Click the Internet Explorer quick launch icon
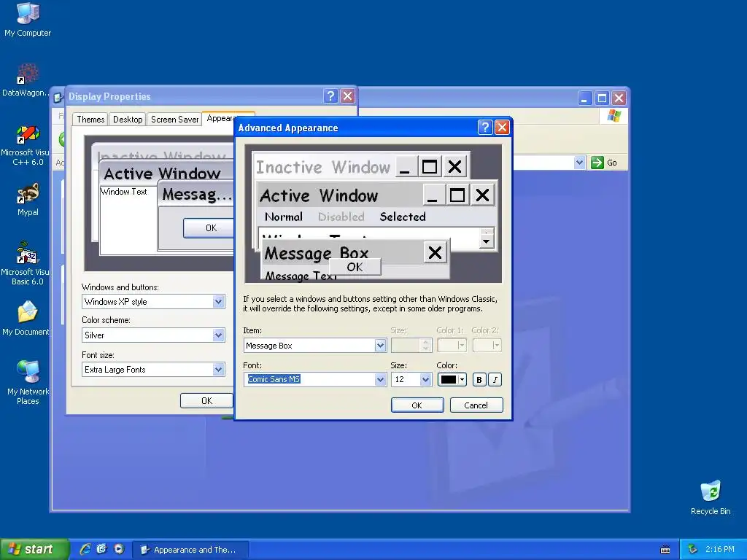This screenshot has width=747, height=560. 85,549
